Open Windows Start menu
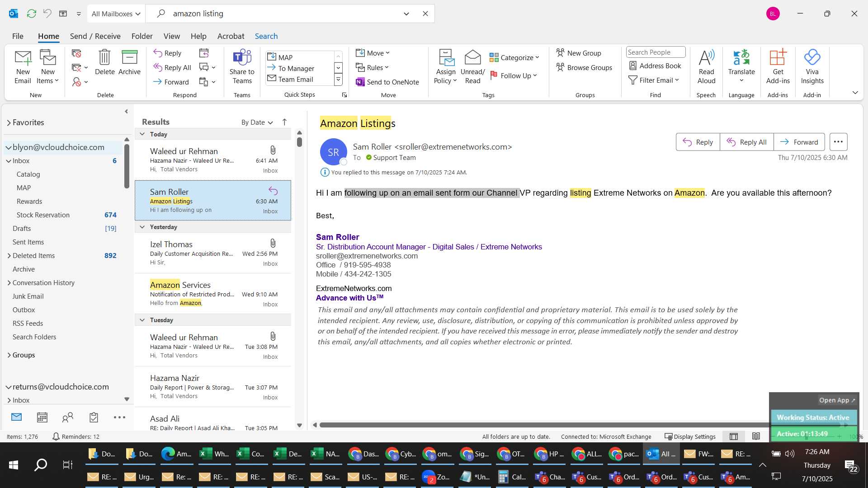Screen dimensions: 868x488 [x=13, y=465]
